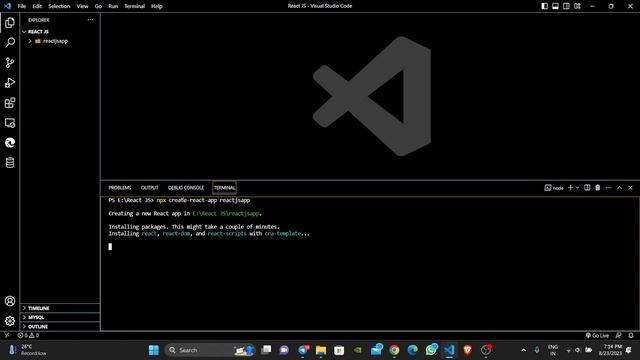Open Brave browser from the taskbar
The image size is (640, 360).
(467, 350)
